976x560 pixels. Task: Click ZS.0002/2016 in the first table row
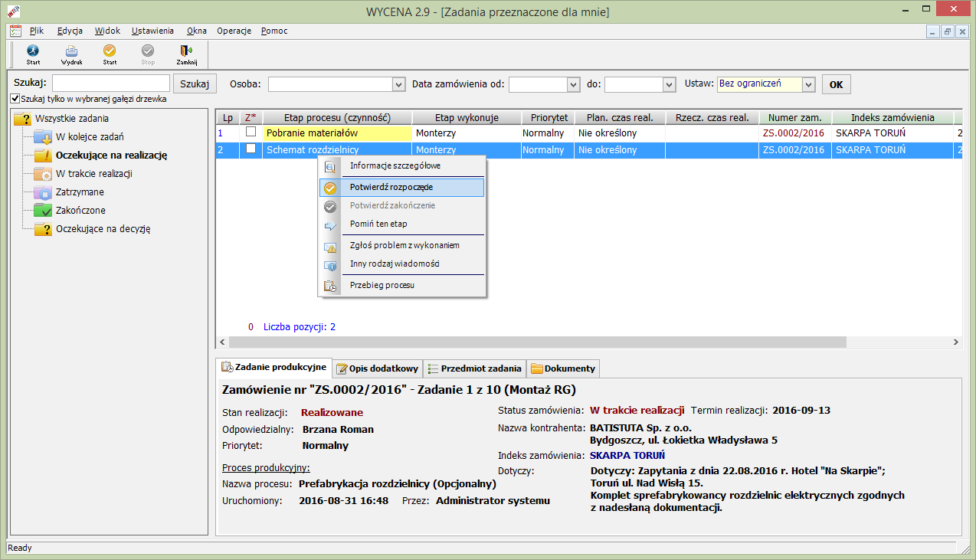tap(794, 133)
